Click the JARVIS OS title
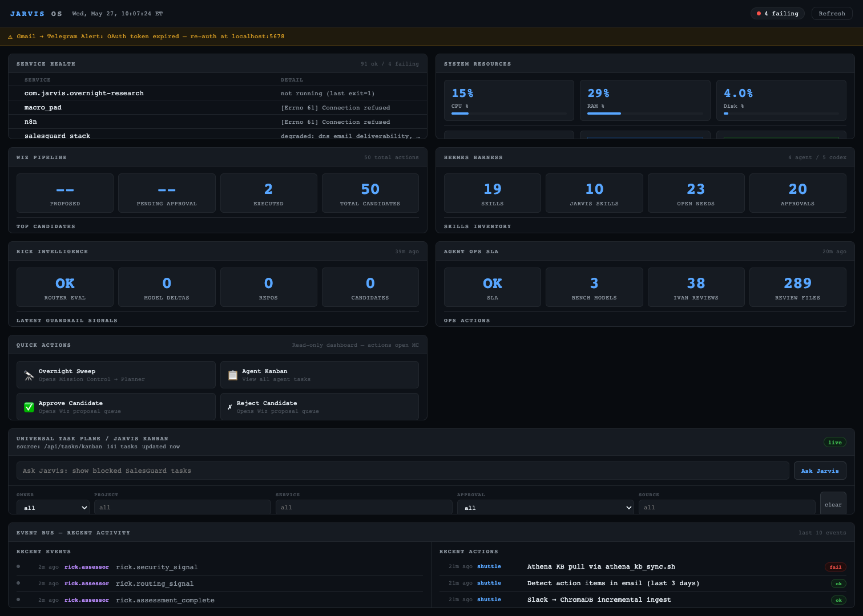Screen dimensions: 863x616 click(36, 14)
